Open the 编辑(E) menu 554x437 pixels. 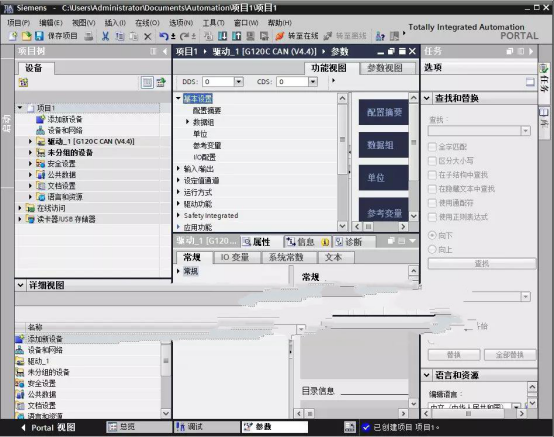[x=51, y=23]
